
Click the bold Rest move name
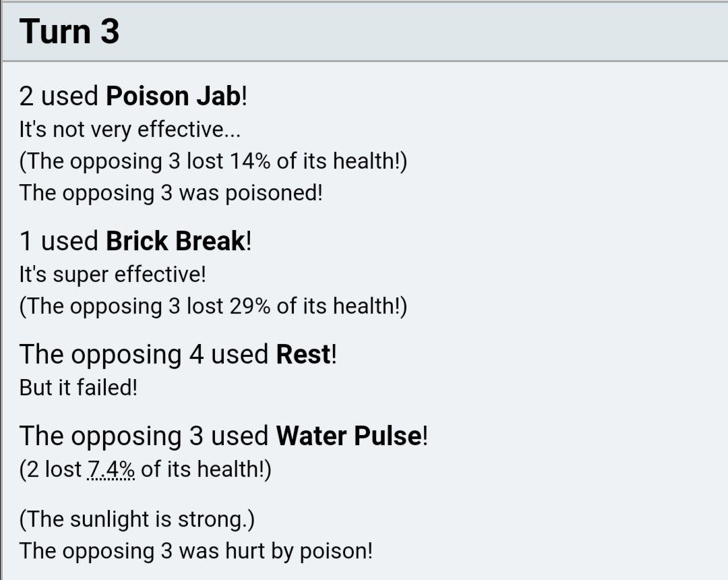303,355
